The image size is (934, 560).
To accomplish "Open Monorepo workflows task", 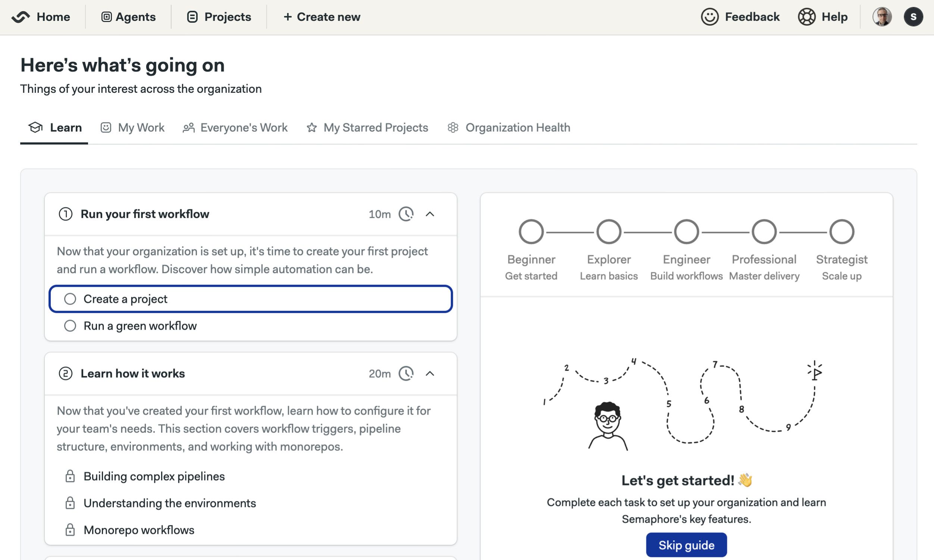I will click(139, 530).
